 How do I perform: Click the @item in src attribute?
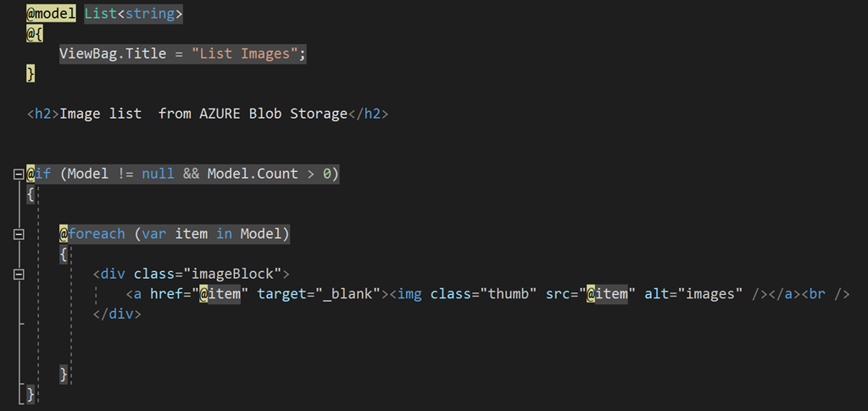point(607,294)
